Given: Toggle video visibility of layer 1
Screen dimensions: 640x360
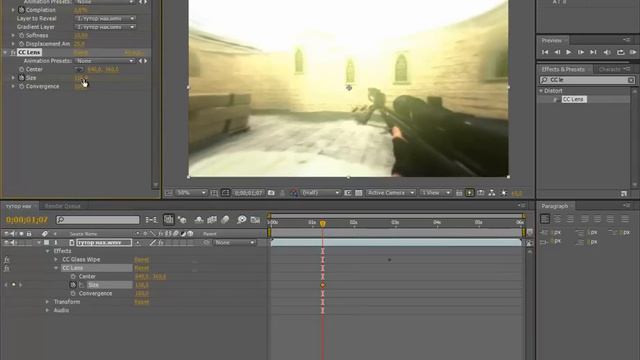Looking at the screenshot, I should [x=7, y=242].
